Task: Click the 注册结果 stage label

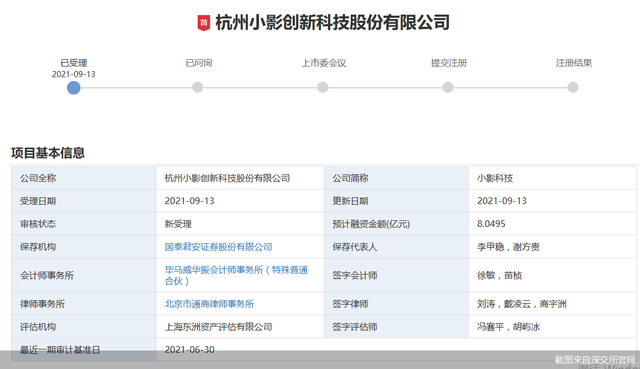Action: (x=574, y=63)
